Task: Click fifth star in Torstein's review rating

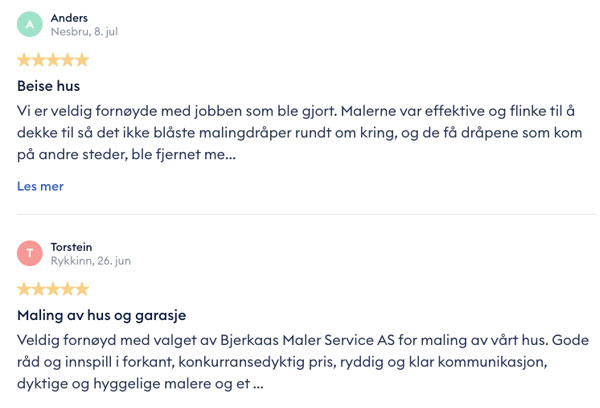Action: point(81,289)
